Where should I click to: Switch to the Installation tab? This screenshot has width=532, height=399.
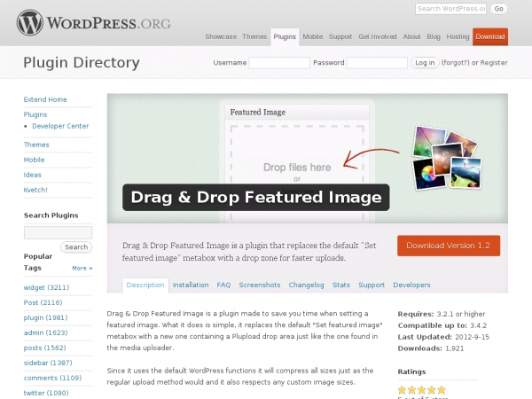point(191,286)
